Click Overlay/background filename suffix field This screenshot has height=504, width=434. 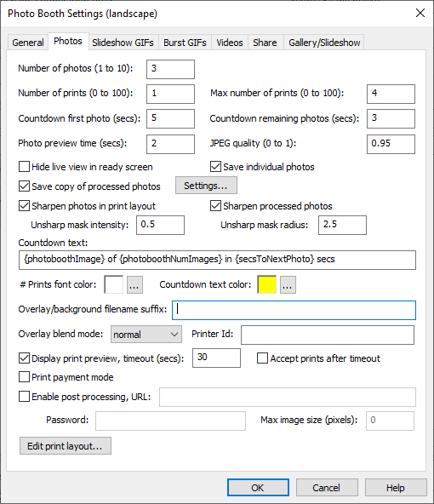coord(294,310)
